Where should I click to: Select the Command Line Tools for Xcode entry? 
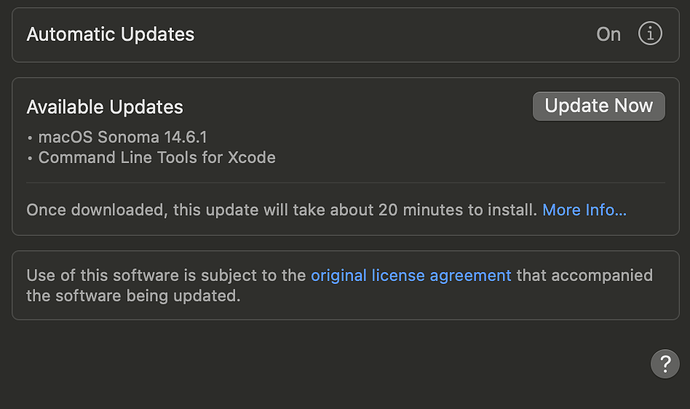(x=157, y=158)
